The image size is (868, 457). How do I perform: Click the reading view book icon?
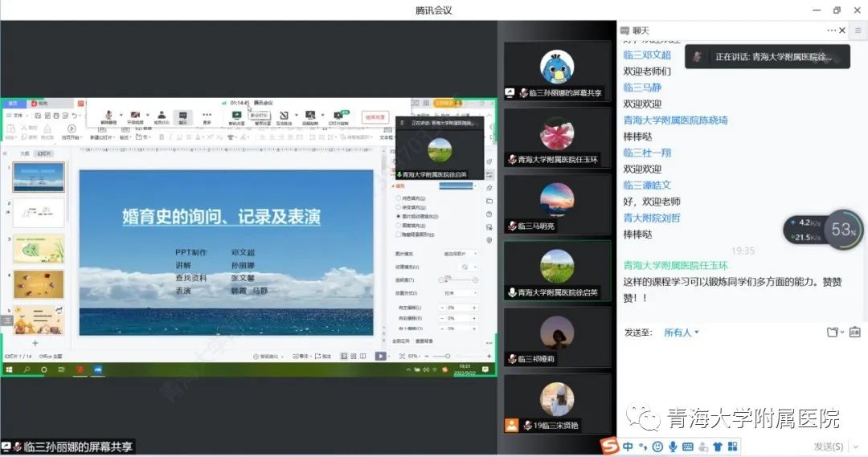tap(363, 357)
